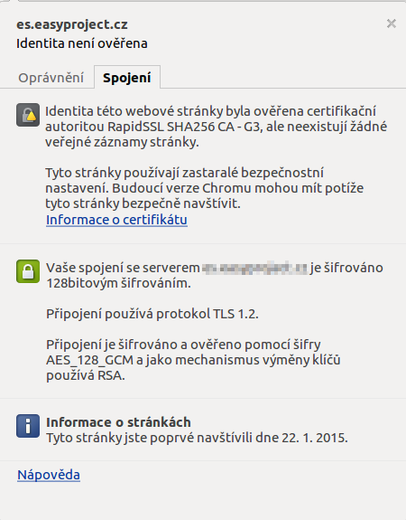This screenshot has width=406, height=520.
Task: Click the 128bitovým šifrováním text
Action: [x=118, y=283]
